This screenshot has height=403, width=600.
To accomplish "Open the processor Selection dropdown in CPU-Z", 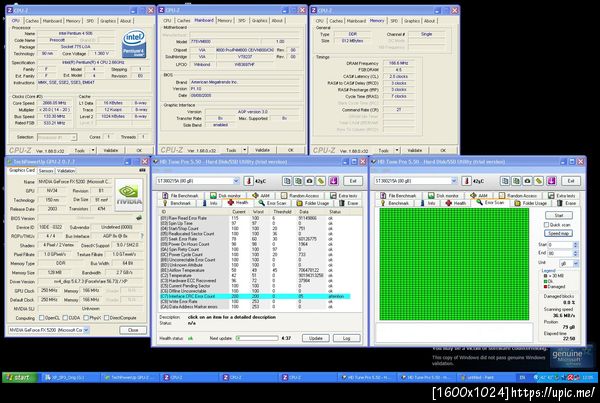I will (73, 137).
